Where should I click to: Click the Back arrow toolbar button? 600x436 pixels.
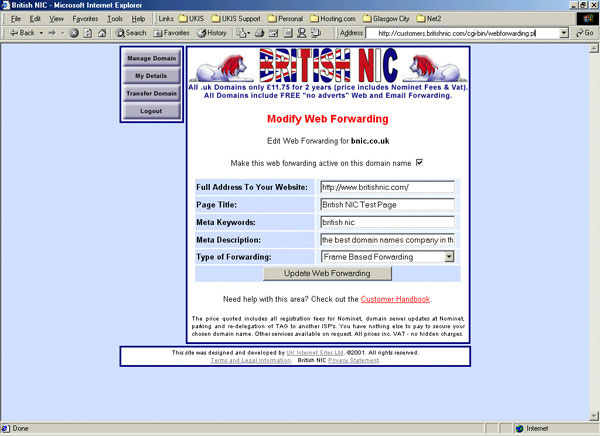point(22,33)
